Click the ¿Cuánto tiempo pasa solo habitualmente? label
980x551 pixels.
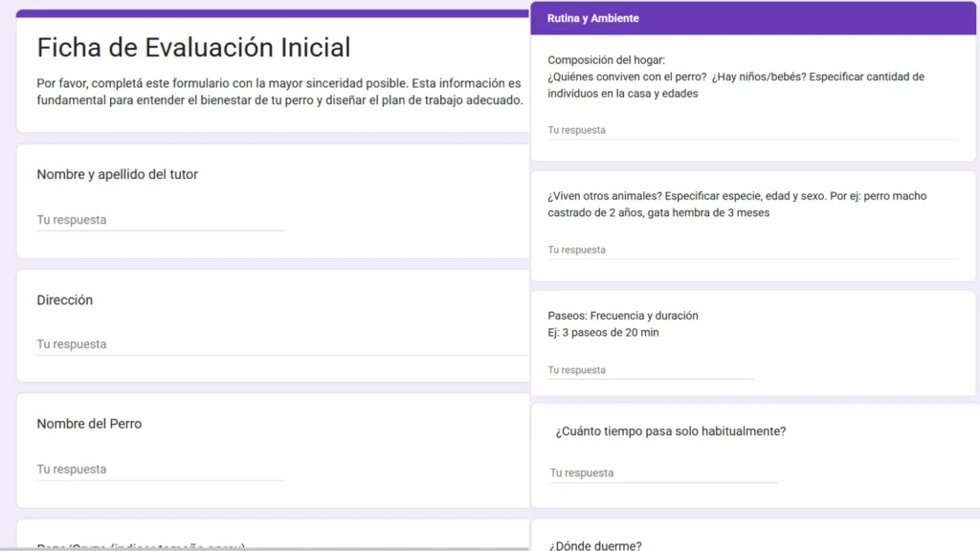point(670,431)
